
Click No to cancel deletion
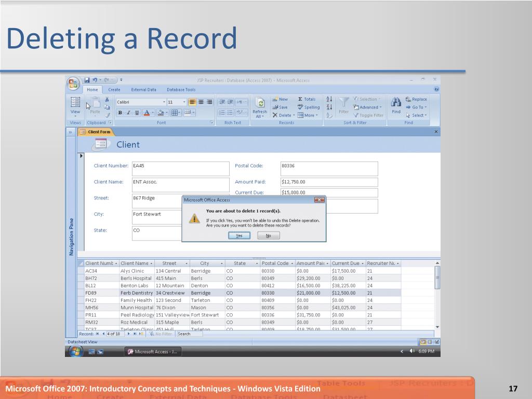269,235
